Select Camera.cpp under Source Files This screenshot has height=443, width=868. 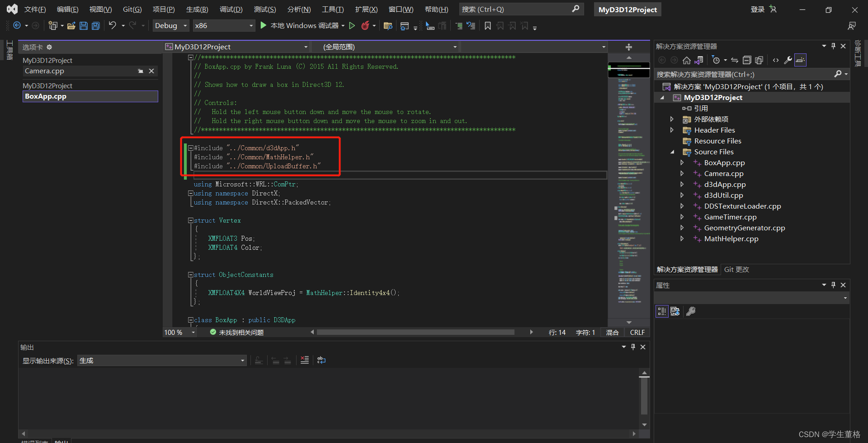click(724, 173)
